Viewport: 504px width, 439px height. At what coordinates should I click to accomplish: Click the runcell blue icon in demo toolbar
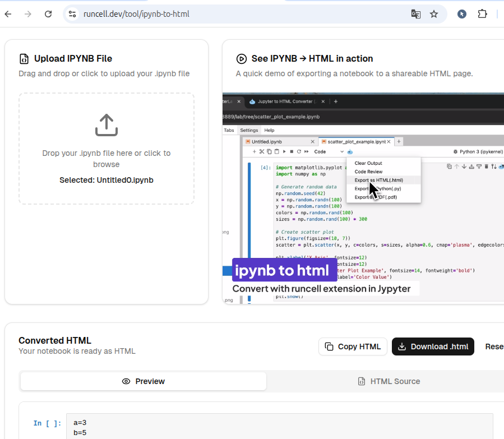350,152
